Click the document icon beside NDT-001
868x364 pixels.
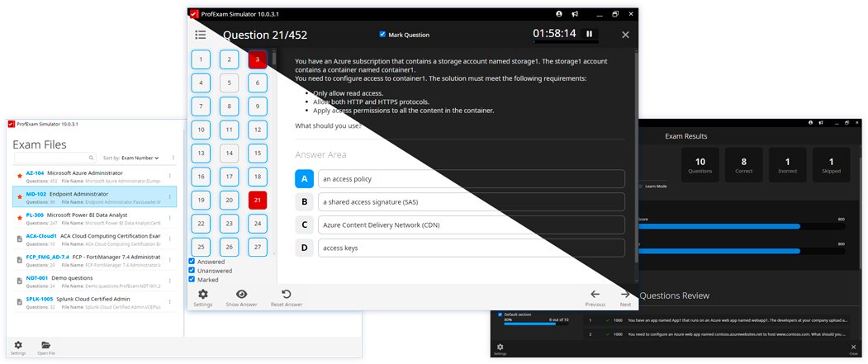coord(19,281)
